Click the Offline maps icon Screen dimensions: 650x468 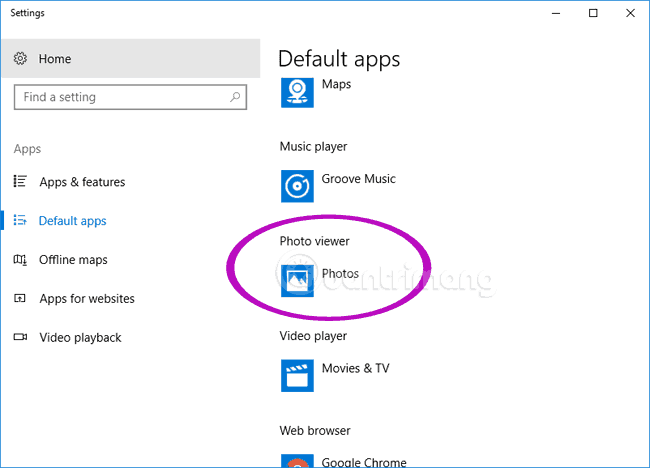click(20, 260)
